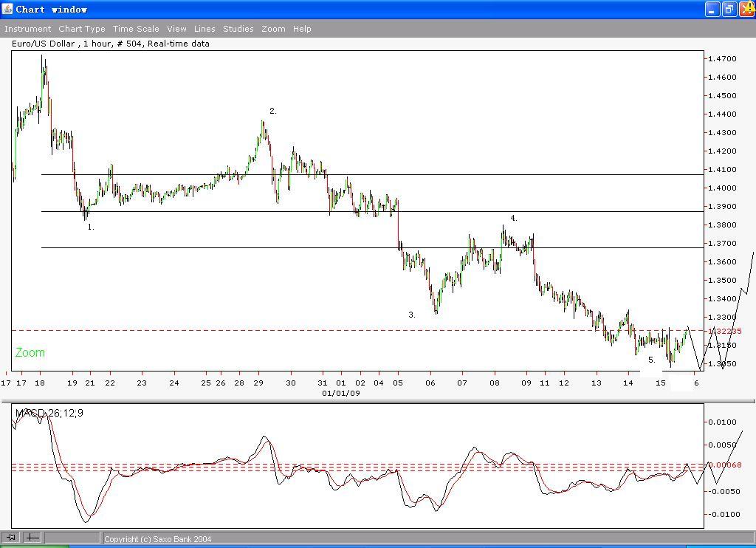Click the green Zoom label on the chart
This screenshot has height=548, width=756.
tap(30, 352)
